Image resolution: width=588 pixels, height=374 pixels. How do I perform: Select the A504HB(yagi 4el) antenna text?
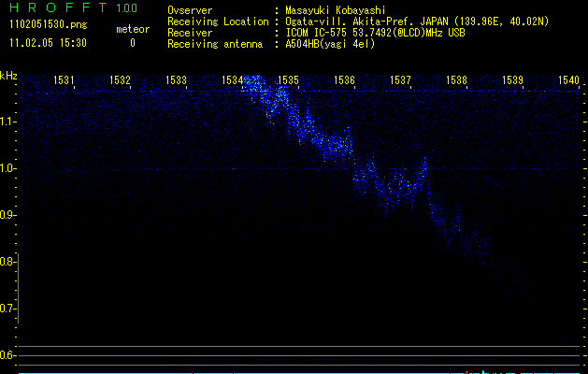(330, 44)
